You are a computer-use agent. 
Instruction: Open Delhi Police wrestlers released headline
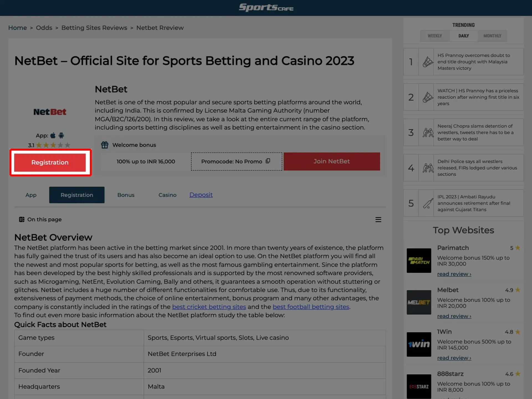click(x=477, y=168)
